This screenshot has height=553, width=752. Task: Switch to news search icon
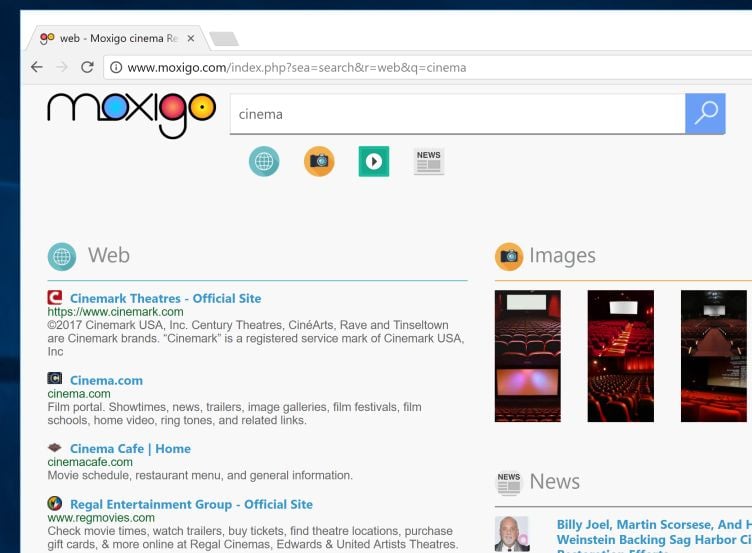429,161
